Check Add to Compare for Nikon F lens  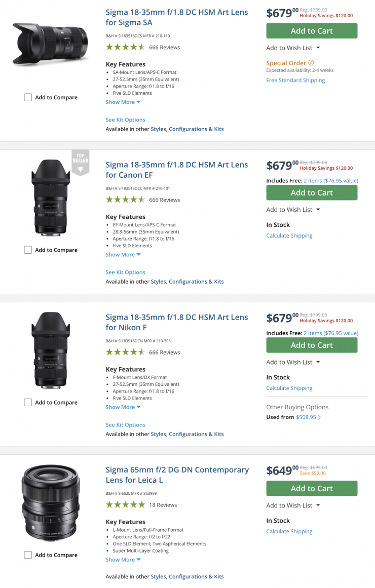(28, 402)
